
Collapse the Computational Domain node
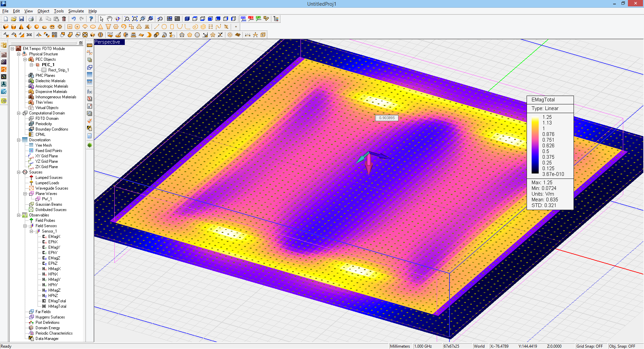point(19,113)
